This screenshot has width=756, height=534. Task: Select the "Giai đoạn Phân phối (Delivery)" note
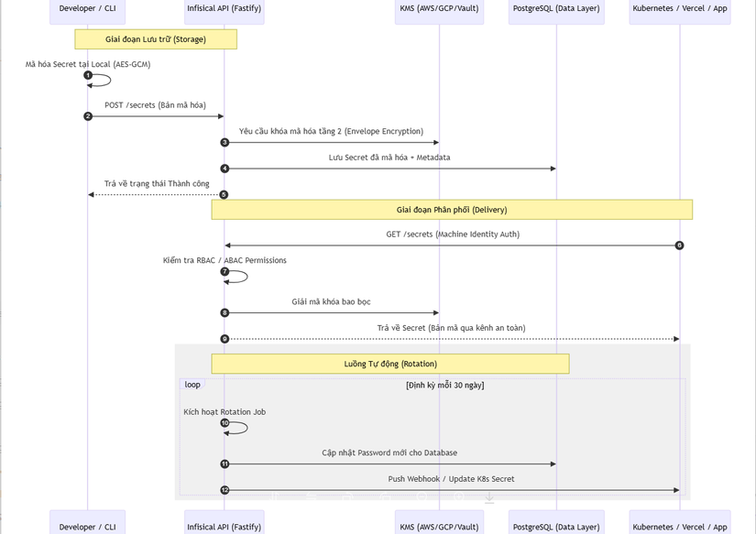[x=452, y=210]
